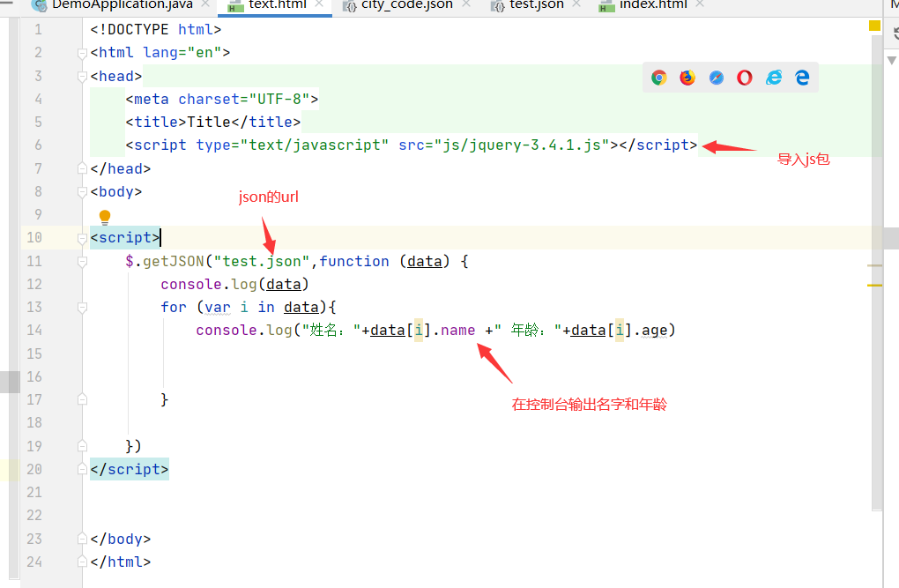Click the "test.json" string in getJSON call

tap(262, 262)
